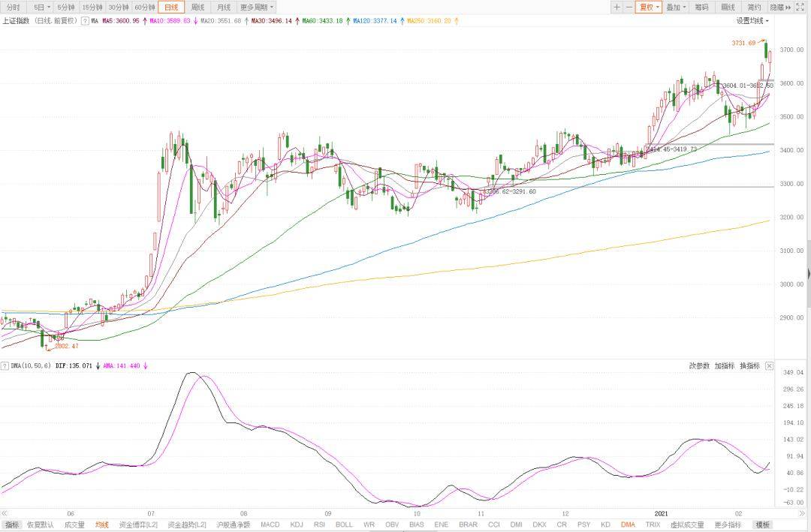Image resolution: width=811 pixels, height=532 pixels.
Task: Select TRIX indicator
Action: [x=653, y=524]
